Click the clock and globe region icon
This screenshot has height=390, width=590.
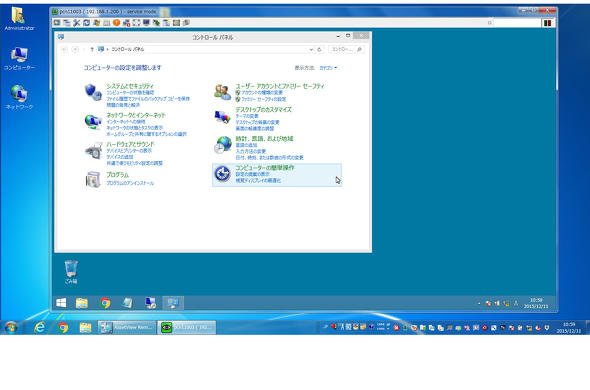[223, 145]
